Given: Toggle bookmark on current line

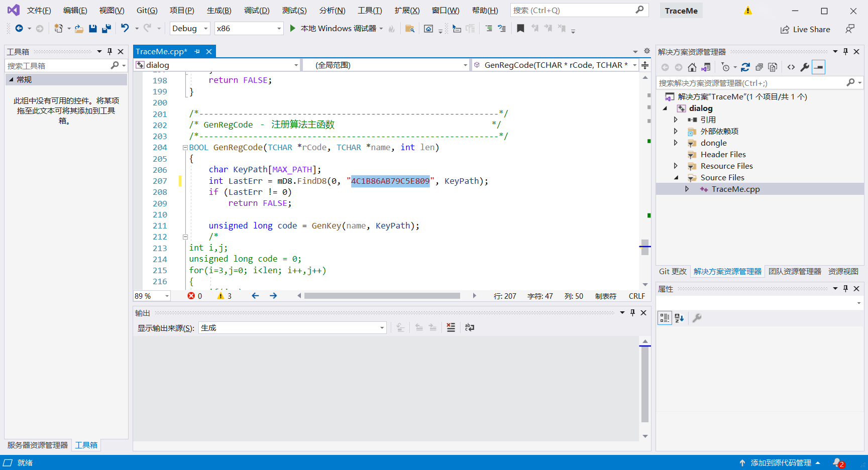Looking at the screenshot, I should pos(520,29).
